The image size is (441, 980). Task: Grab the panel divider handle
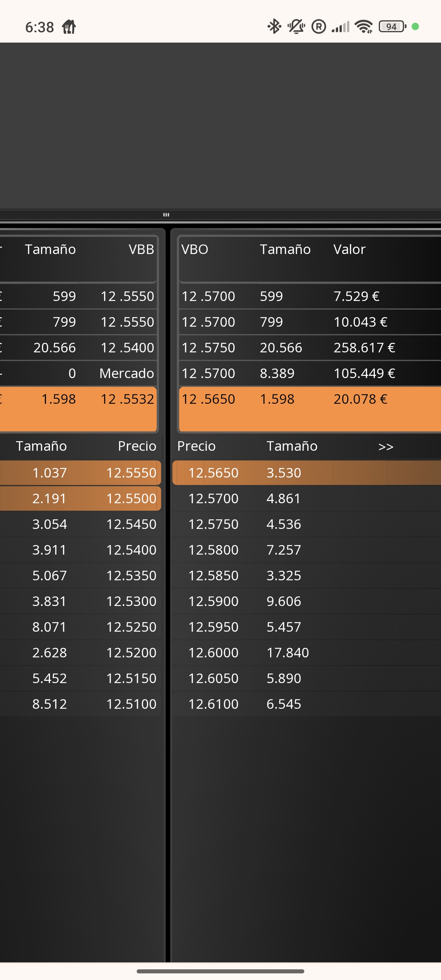(x=166, y=215)
